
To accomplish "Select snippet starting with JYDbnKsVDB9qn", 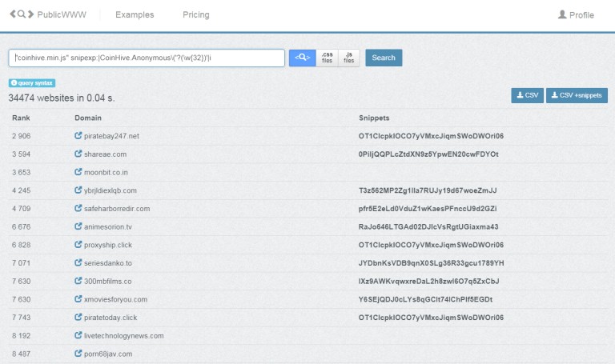I will coord(431,263).
